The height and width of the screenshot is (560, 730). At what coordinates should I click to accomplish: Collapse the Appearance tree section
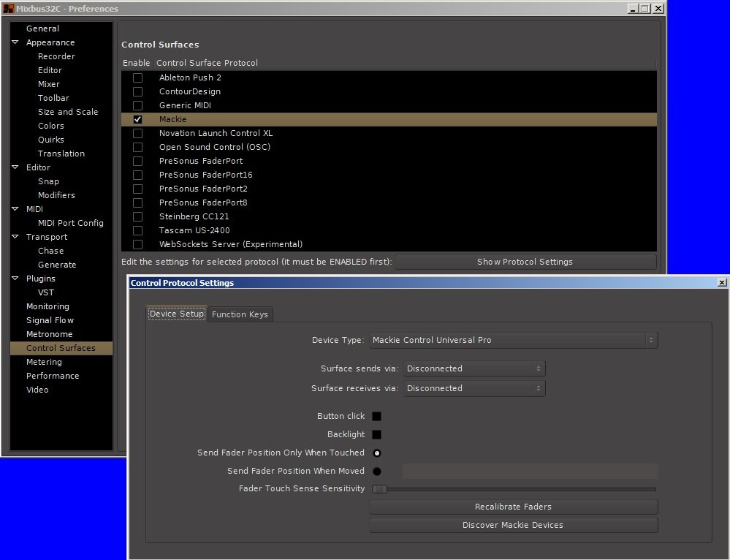(15, 42)
